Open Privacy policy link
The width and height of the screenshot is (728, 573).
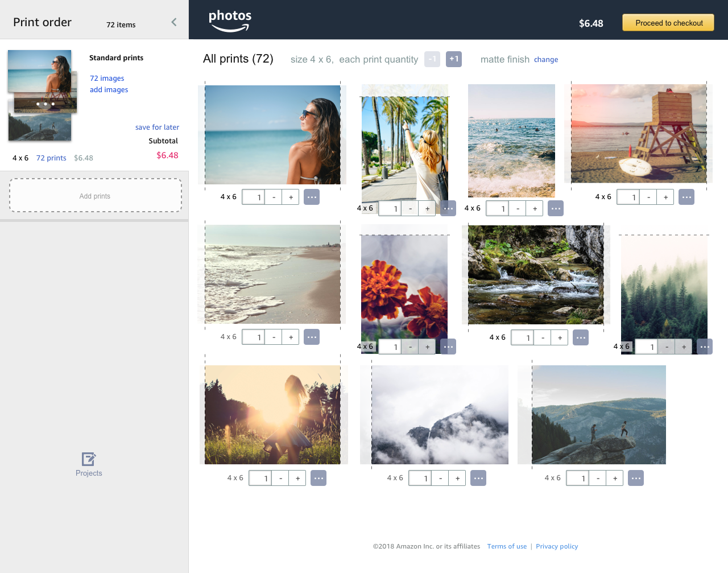point(557,546)
